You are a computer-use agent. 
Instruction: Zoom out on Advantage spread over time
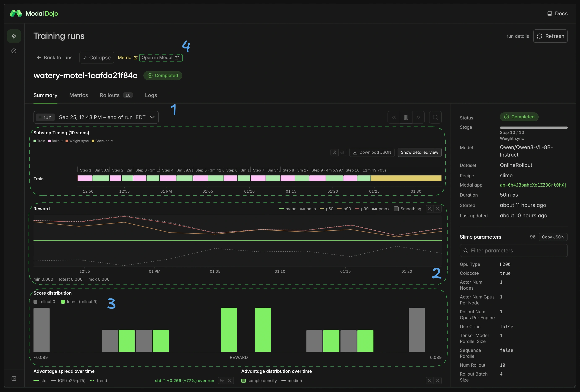230,380
